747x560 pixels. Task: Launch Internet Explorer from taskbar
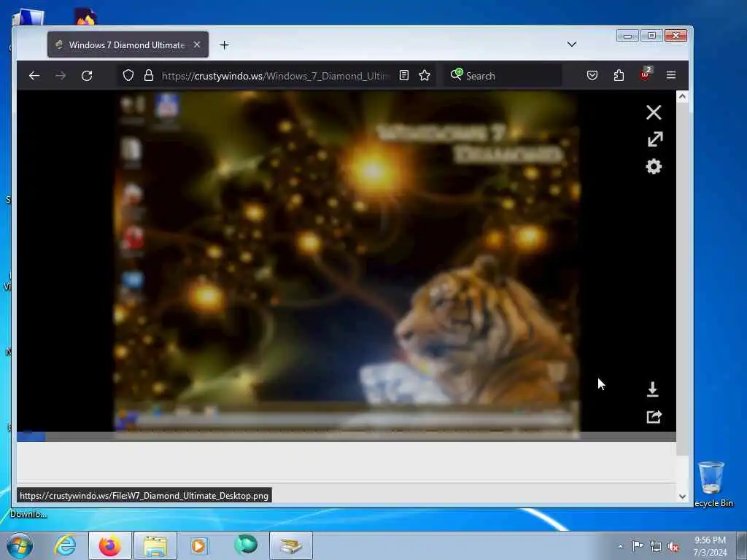[x=65, y=545]
